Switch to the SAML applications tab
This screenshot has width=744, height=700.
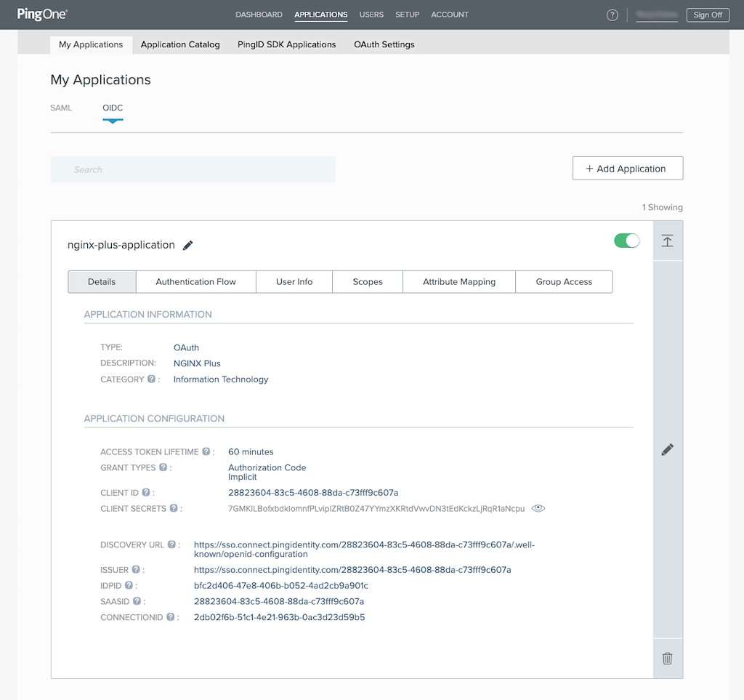(x=61, y=108)
